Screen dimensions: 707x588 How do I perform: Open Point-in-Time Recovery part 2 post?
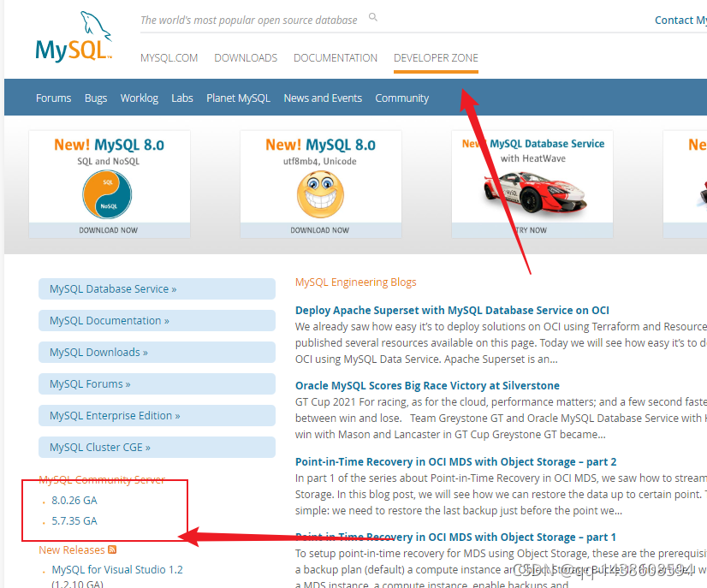(456, 461)
